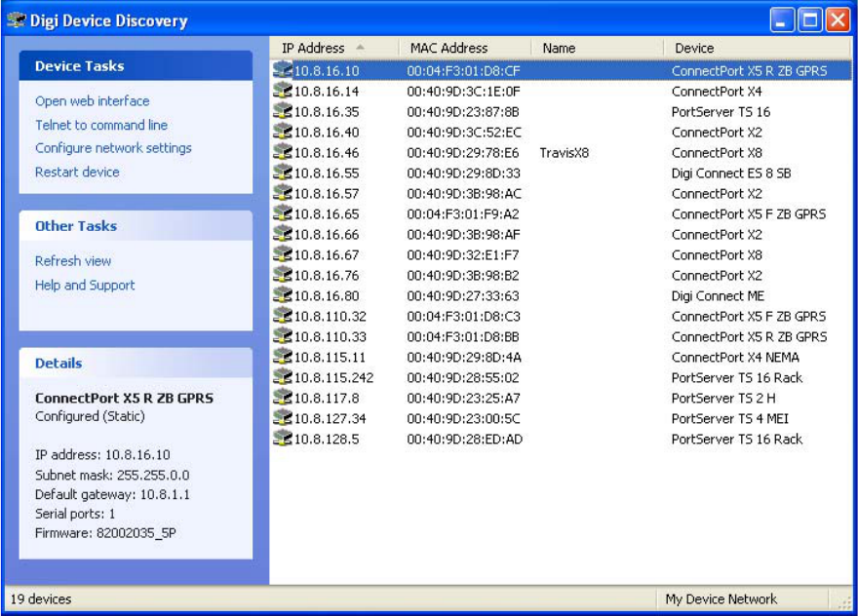Open Help and Support link
858x616 pixels.
85,285
